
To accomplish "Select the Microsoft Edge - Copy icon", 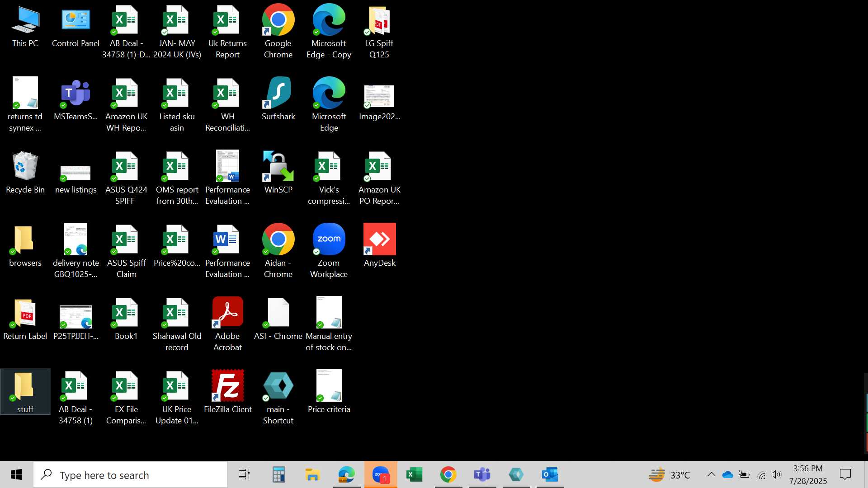I will pos(329,32).
